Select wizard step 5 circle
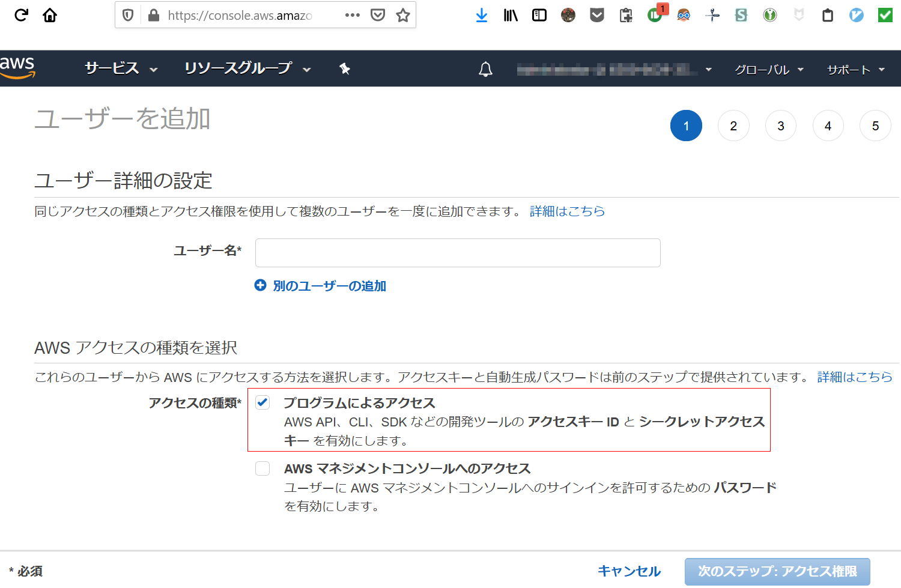Screen dimensions: 901x588 coord(876,126)
